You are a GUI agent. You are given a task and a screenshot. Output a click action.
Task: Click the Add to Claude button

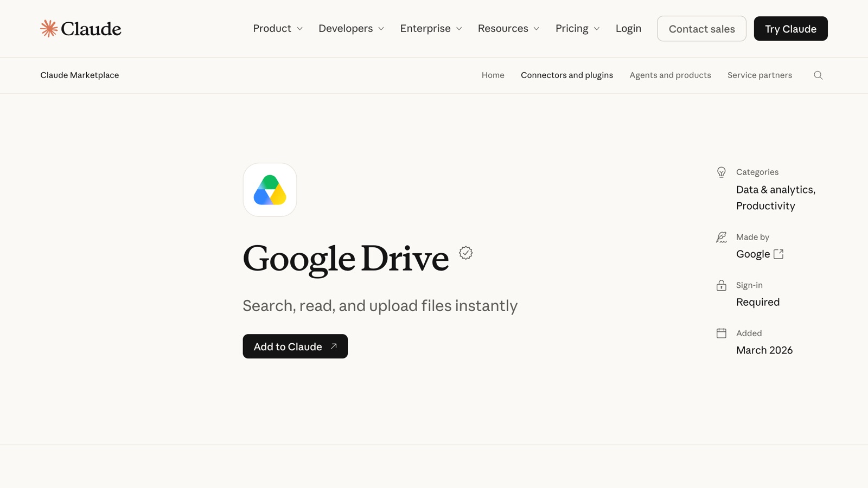pos(295,346)
